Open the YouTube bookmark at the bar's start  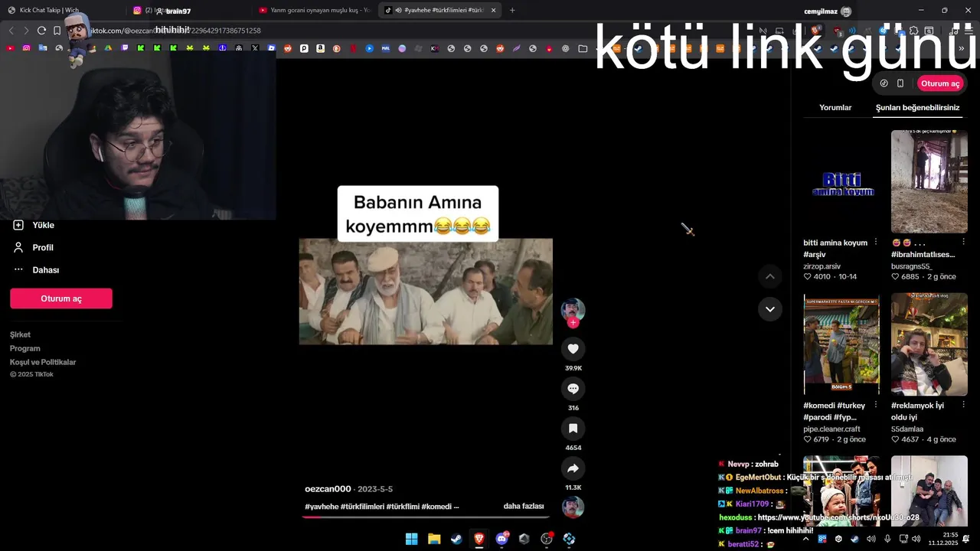click(10, 48)
